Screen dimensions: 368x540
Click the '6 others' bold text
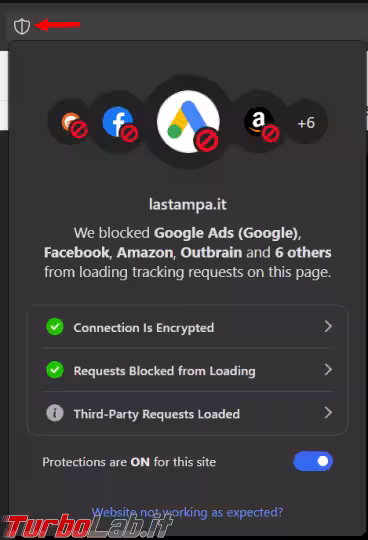(x=303, y=252)
